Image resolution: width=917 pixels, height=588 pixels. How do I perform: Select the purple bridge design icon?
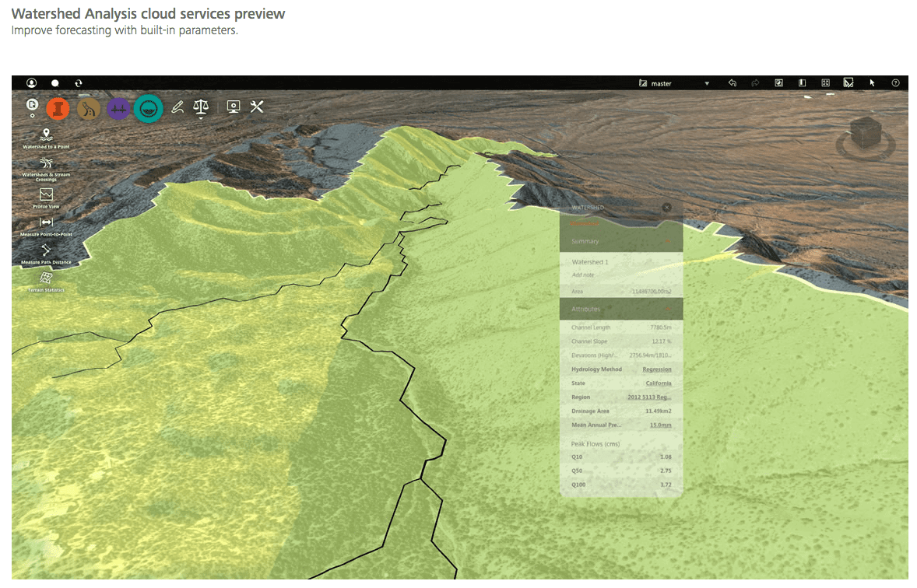tap(118, 109)
